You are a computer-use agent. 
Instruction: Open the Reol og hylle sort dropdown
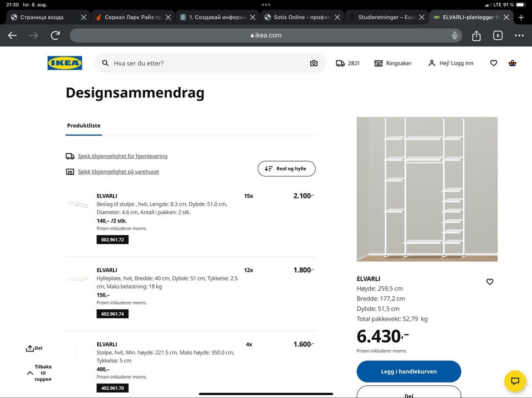[x=287, y=169]
